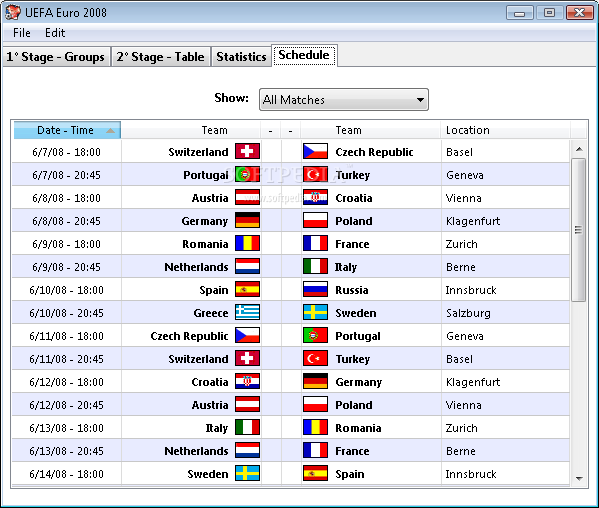
Task: Click Vienna location in 6/12/08 20:45 row
Action: pyautogui.click(x=464, y=405)
